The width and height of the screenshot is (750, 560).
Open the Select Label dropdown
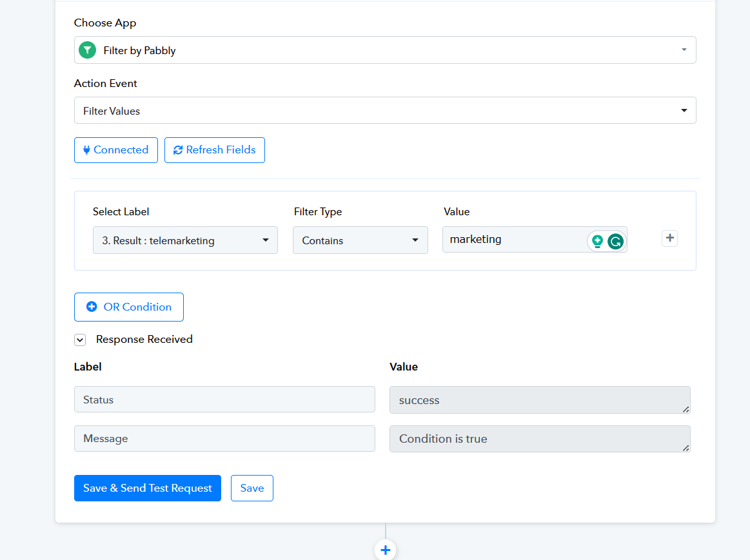click(x=185, y=240)
